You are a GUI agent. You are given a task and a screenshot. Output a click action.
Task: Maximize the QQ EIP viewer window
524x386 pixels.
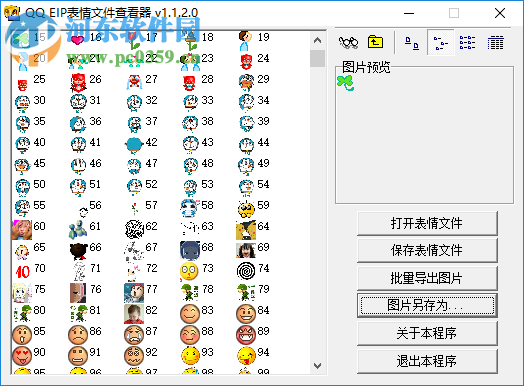(x=453, y=13)
